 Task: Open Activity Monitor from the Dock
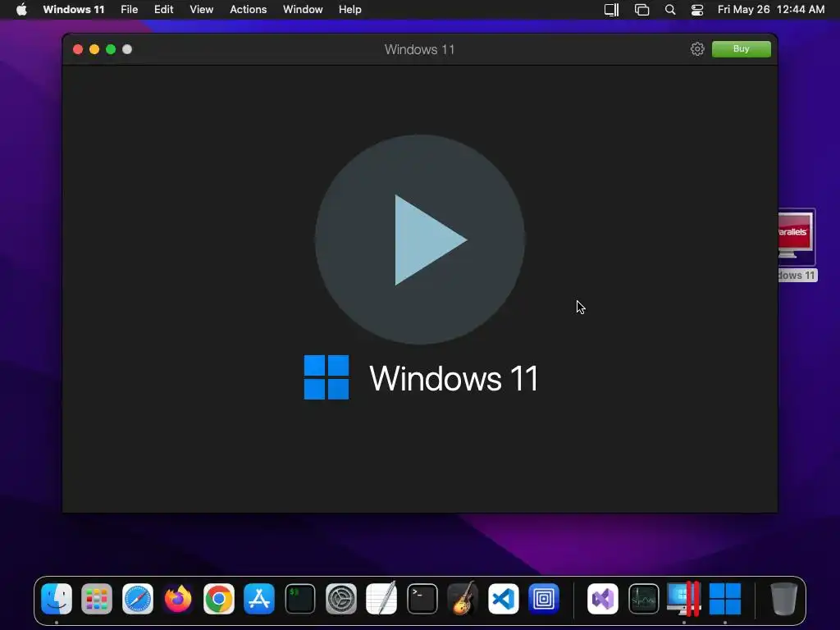click(643, 598)
